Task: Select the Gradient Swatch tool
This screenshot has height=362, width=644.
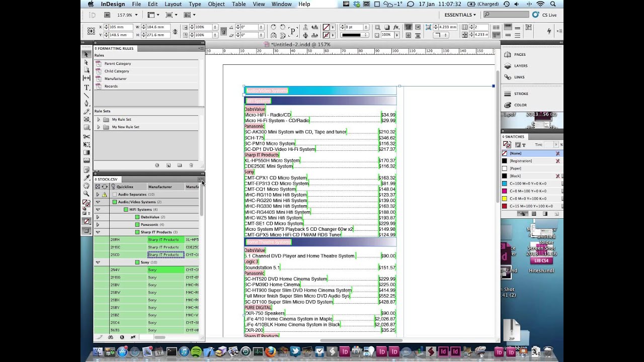Action: click(x=86, y=152)
